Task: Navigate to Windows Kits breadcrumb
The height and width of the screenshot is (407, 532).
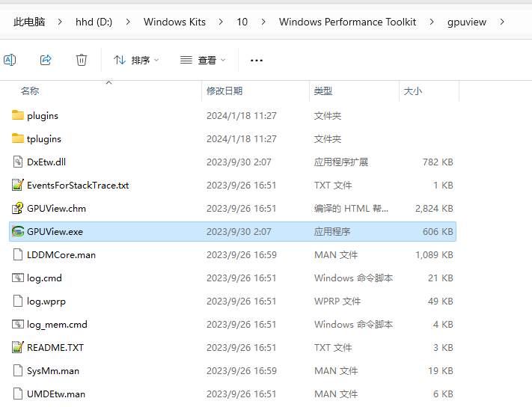Action: pyautogui.click(x=174, y=22)
